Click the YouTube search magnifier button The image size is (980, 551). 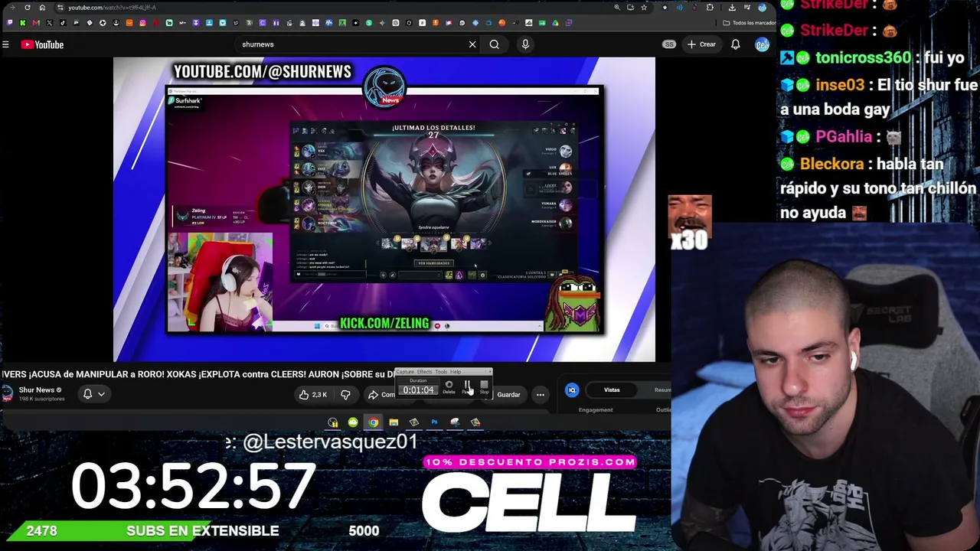[495, 44]
